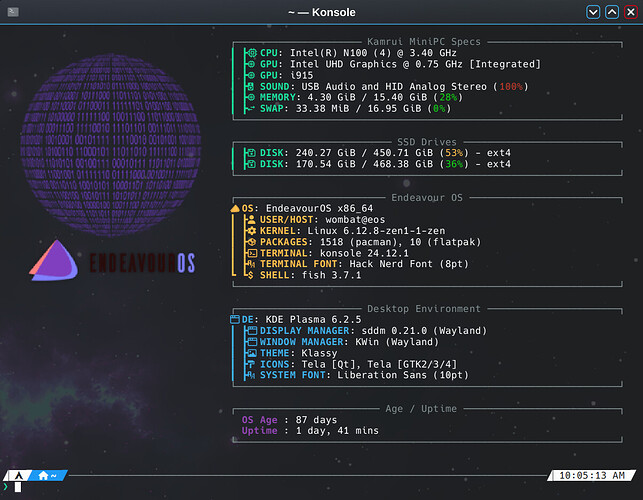Click the picture icon beside THEME

(x=252, y=353)
